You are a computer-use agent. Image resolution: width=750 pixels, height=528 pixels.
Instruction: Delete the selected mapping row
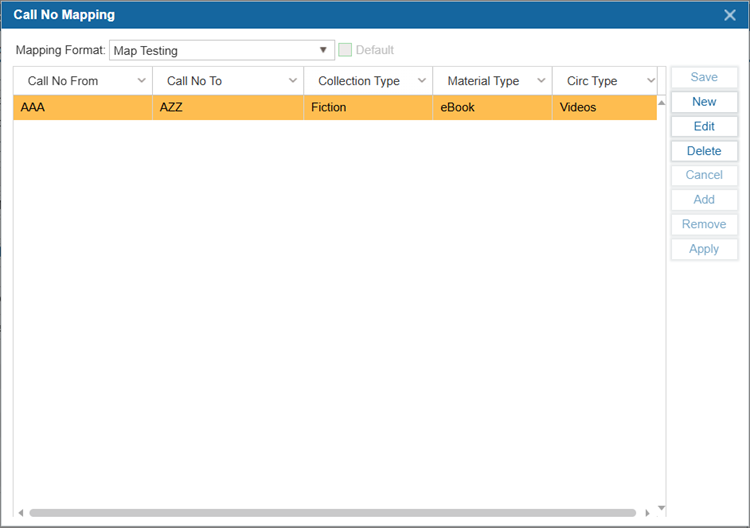(x=704, y=151)
